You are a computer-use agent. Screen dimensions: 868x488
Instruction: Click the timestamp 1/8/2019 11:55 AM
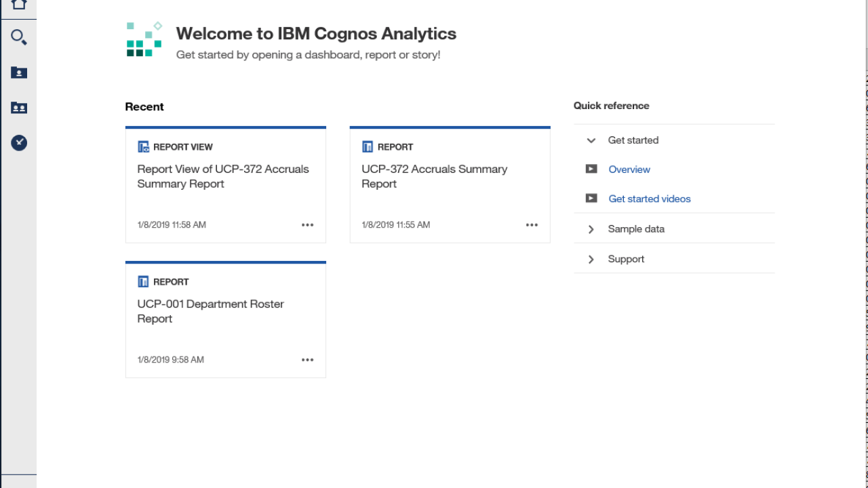[x=396, y=225]
